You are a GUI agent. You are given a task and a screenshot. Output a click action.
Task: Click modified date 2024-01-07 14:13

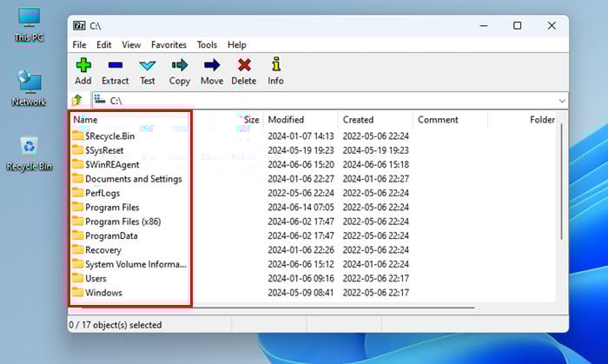[301, 136]
